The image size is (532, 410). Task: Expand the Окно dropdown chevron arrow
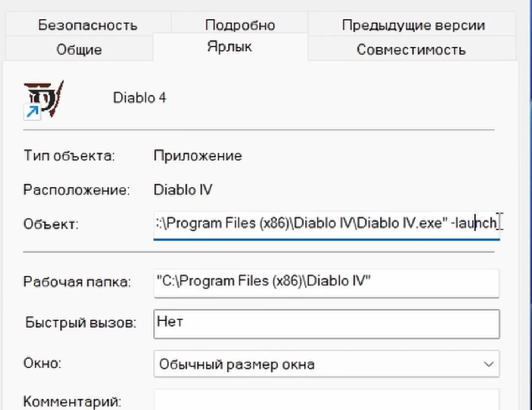488,364
